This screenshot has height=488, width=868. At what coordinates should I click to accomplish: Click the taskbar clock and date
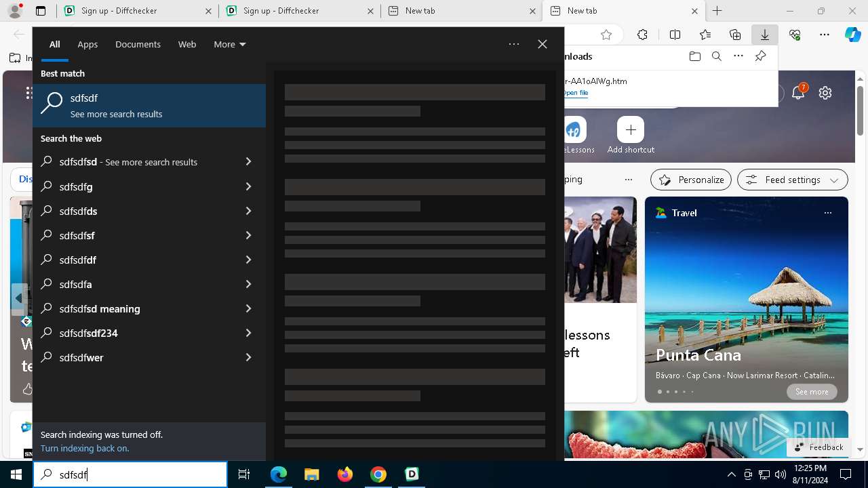pyautogui.click(x=810, y=474)
